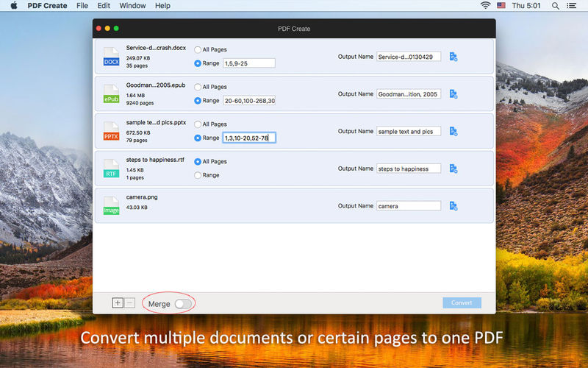Click the Convert button
The width and height of the screenshot is (588, 368).
[x=462, y=302]
